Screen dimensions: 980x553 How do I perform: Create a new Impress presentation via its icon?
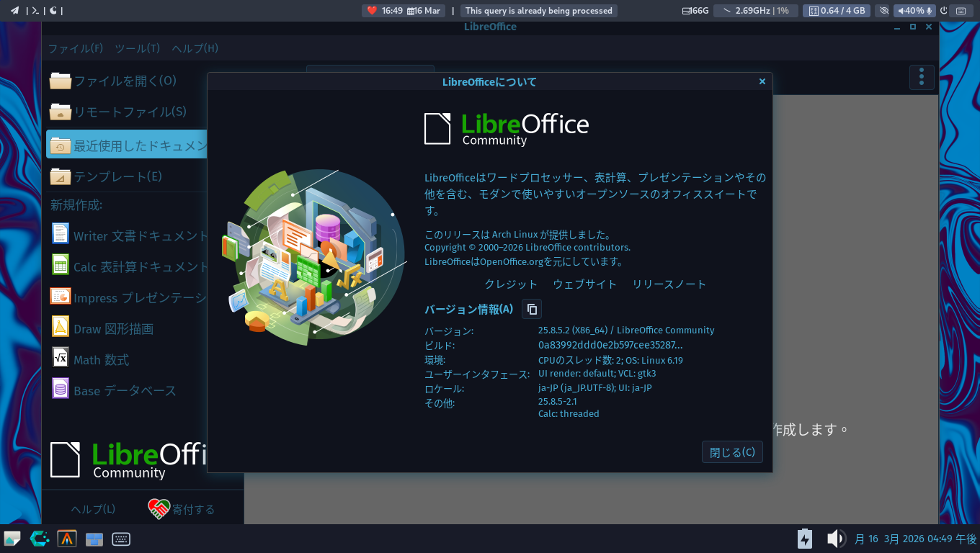(61, 297)
